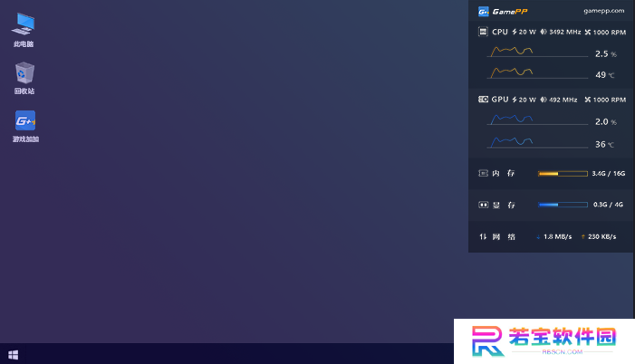
Task: Click the 1.8 MB/s download speed
Action: [x=558, y=236]
